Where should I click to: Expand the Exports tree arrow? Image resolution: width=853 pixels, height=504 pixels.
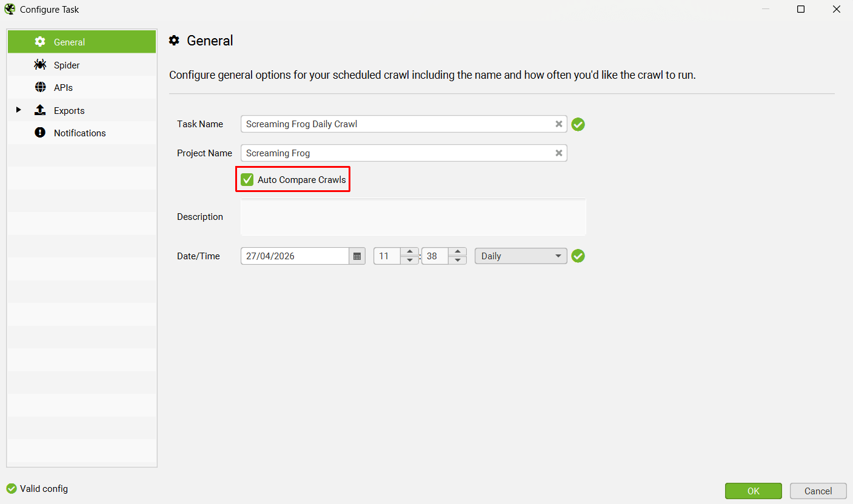click(18, 110)
